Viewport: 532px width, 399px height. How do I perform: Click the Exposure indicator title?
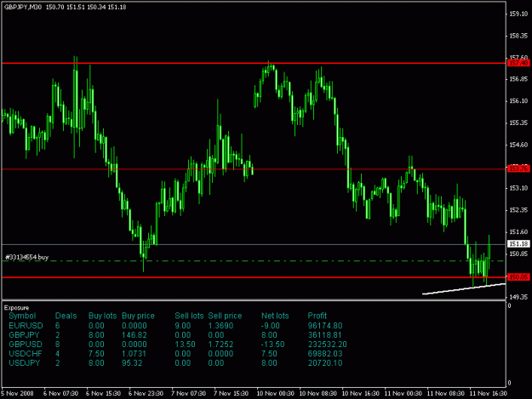(17, 307)
